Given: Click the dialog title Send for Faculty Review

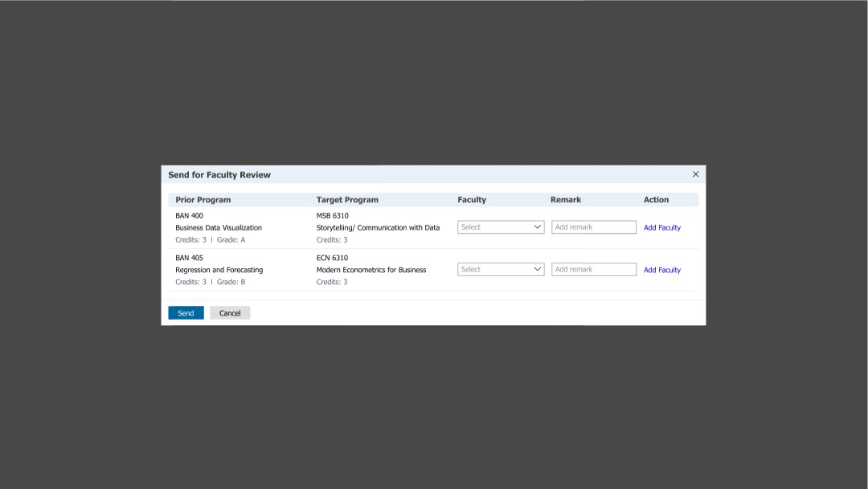Looking at the screenshot, I should [219, 174].
